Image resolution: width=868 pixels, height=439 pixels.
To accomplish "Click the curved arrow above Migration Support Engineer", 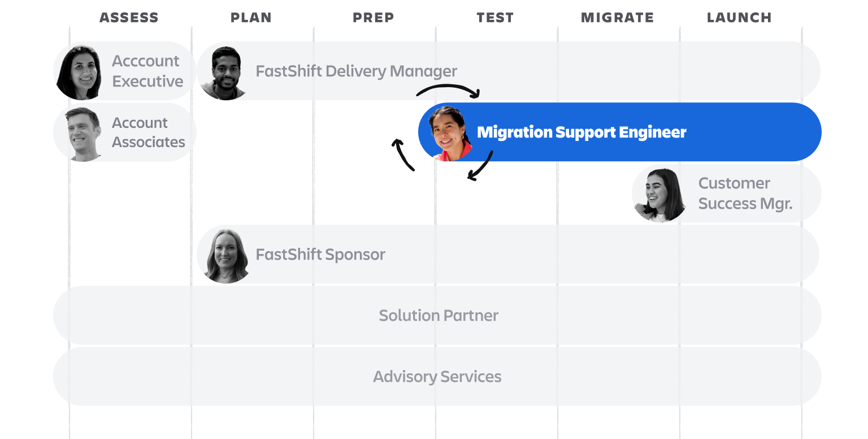I will (x=448, y=89).
